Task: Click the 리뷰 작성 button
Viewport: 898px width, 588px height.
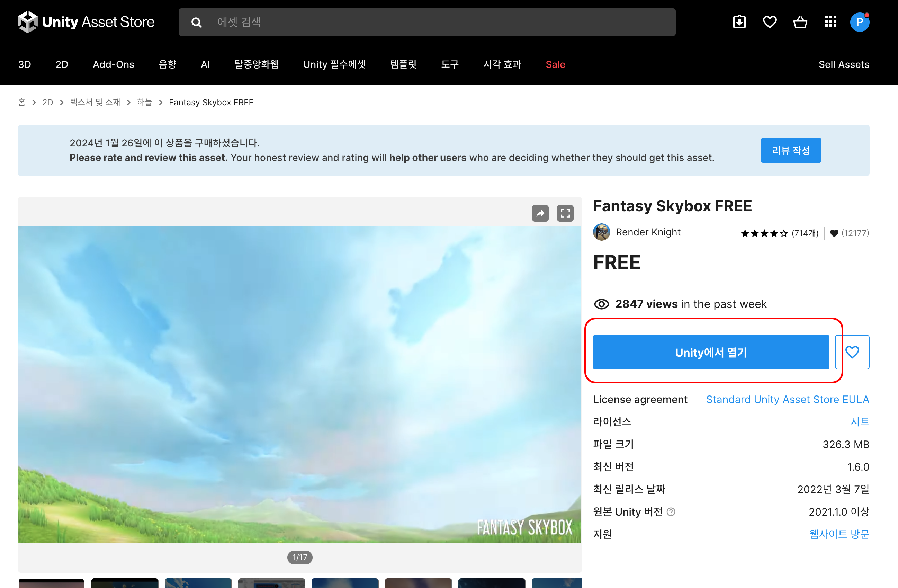Action: point(790,150)
